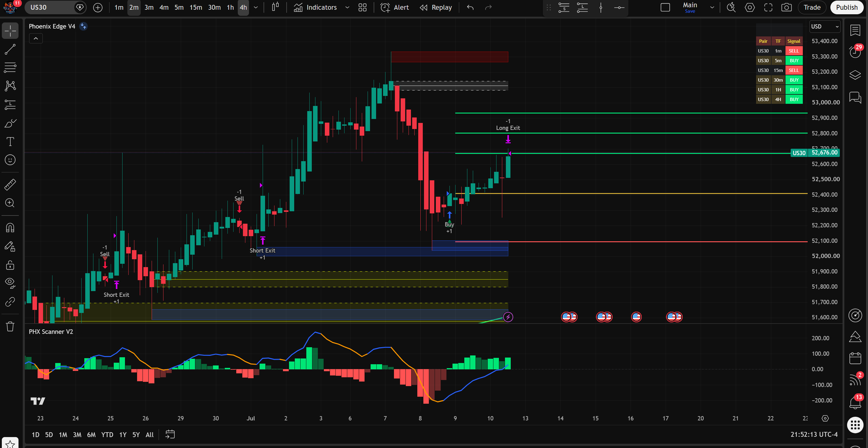868x448 pixels.
Task: Click the 21:52:13 UTC-4 timezone label
Action: click(814, 435)
